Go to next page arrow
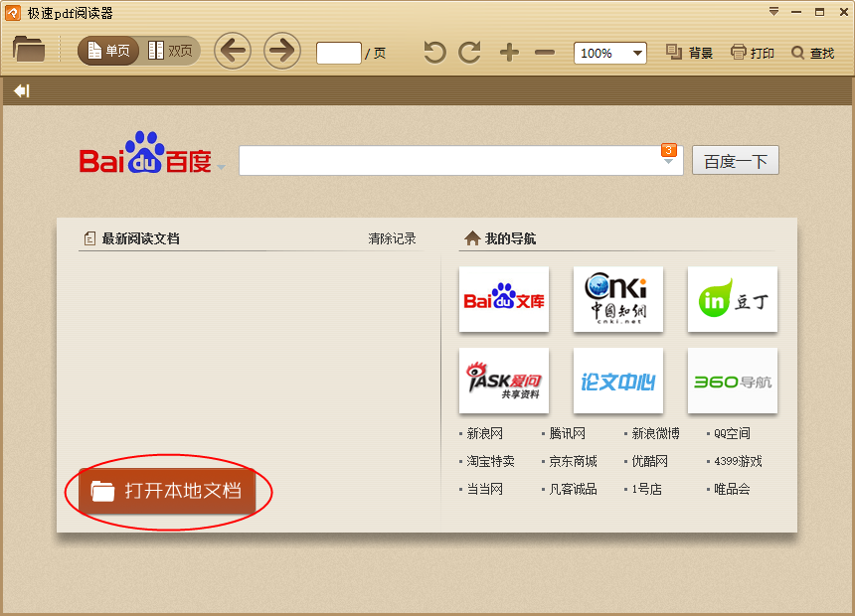 click(x=282, y=51)
